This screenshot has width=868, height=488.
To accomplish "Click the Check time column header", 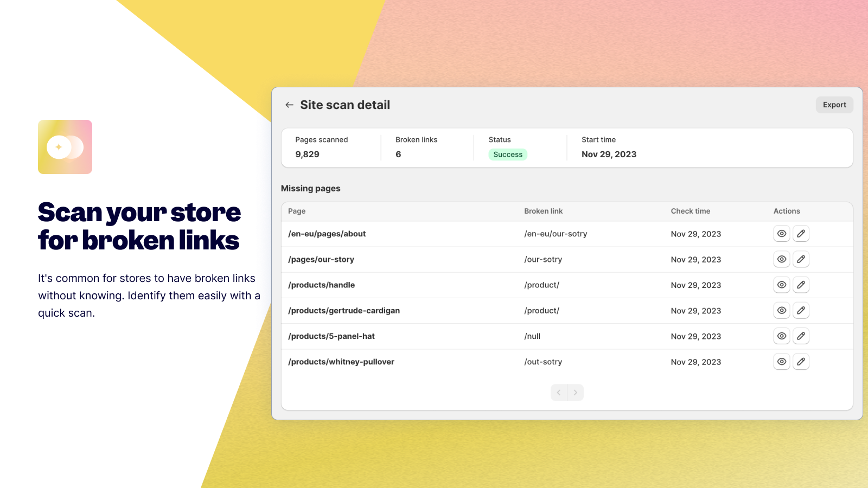I will pos(690,211).
